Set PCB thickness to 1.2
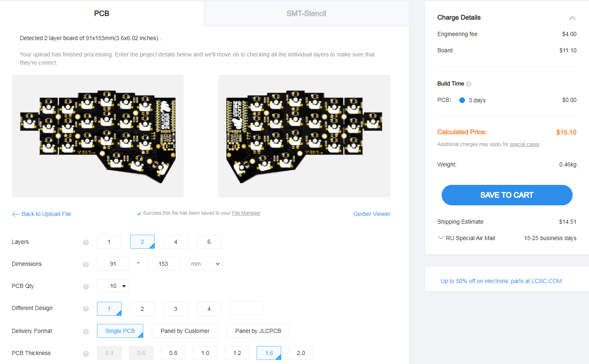The image size is (589, 364). (237, 353)
